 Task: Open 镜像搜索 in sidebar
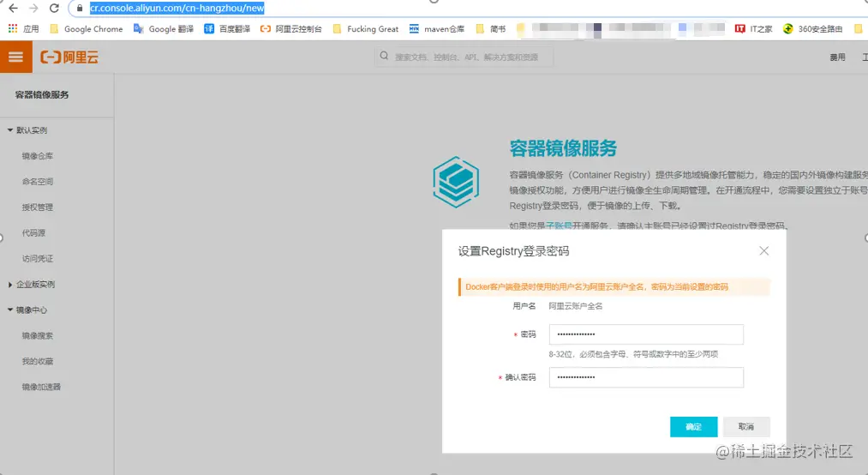(38, 335)
